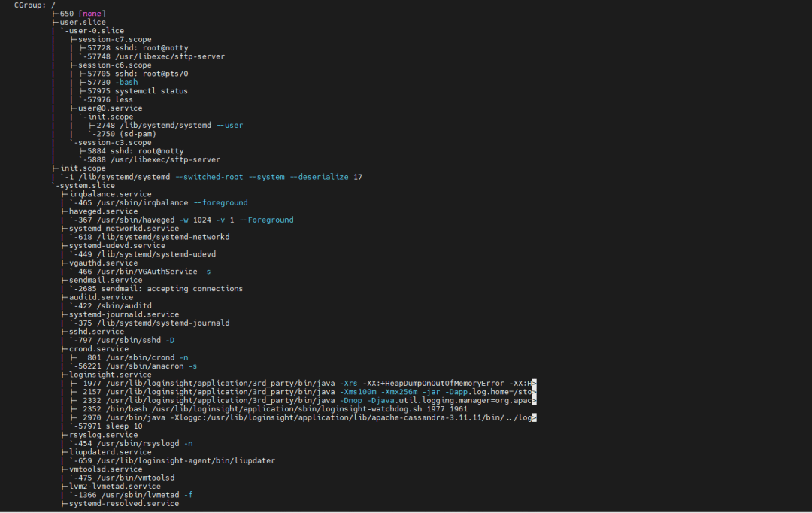
Task: Select the '650 [none]' line
Action: [x=83, y=14]
